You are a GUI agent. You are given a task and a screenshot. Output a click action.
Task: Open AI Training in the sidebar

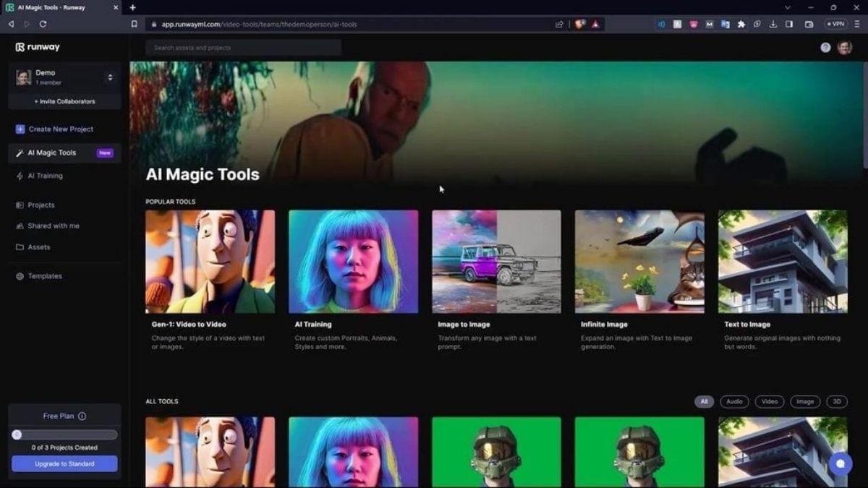45,176
